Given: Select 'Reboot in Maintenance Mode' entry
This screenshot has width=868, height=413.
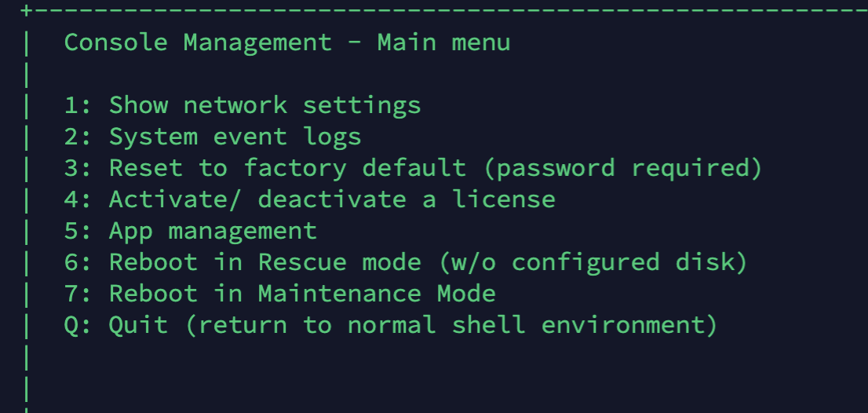Looking at the screenshot, I should point(302,294).
